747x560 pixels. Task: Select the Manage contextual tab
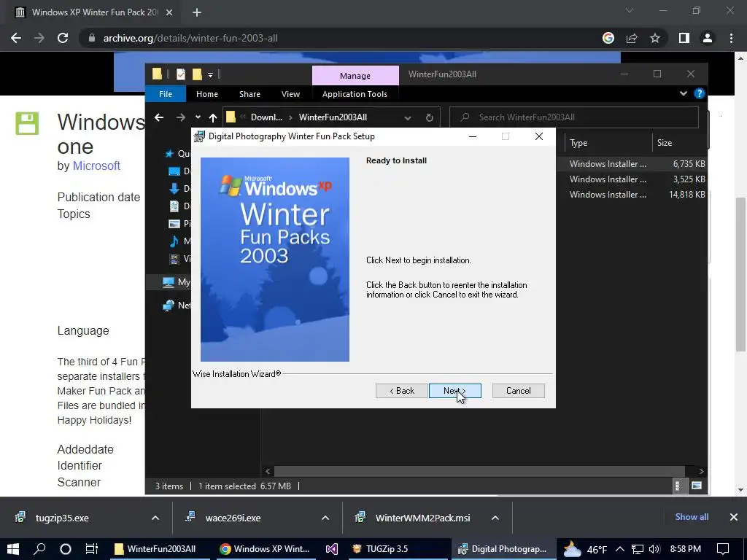pyautogui.click(x=355, y=75)
